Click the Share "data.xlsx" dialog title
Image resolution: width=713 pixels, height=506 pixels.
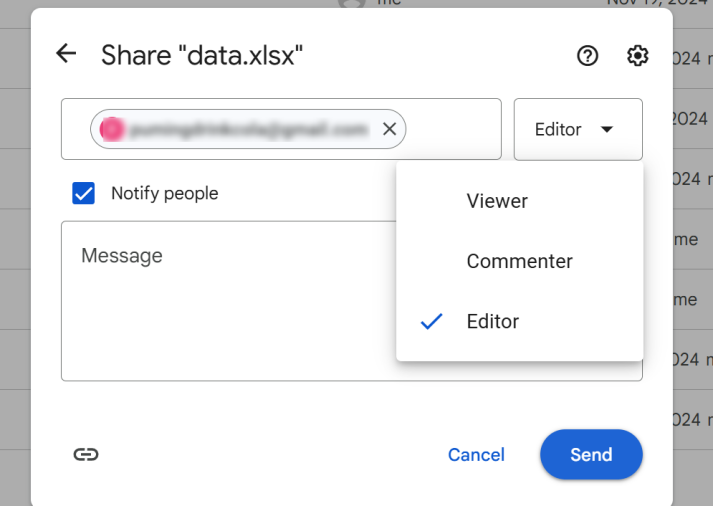coord(202,55)
